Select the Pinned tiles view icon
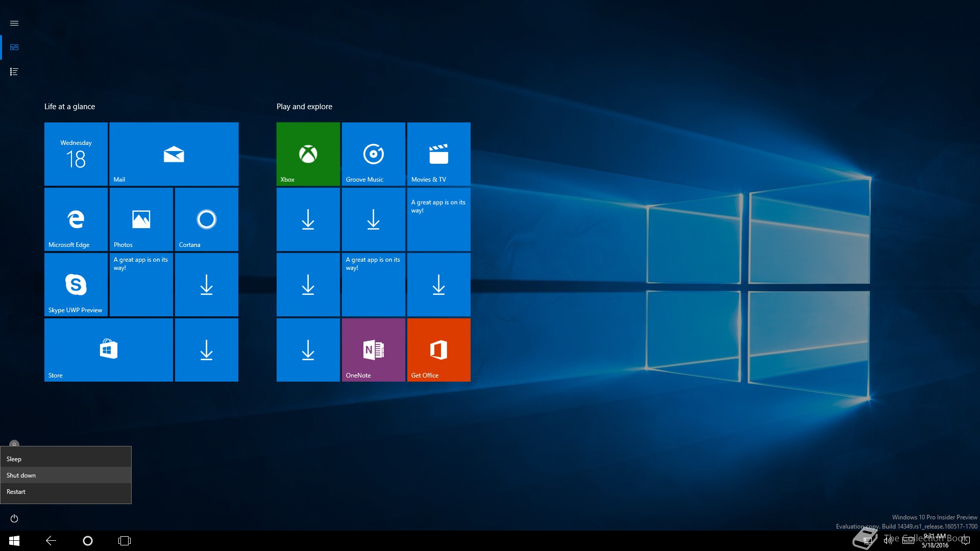The image size is (980, 551). [14, 47]
